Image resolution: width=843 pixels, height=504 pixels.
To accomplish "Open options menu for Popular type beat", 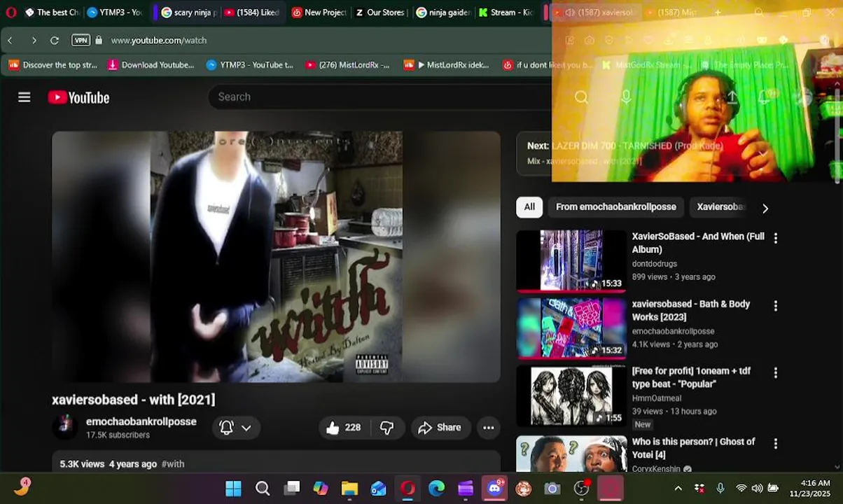I will pos(775,373).
